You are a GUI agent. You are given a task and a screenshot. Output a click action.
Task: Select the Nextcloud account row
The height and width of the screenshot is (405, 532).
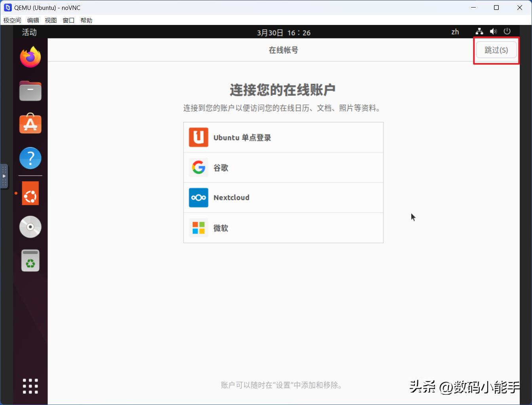[283, 198]
